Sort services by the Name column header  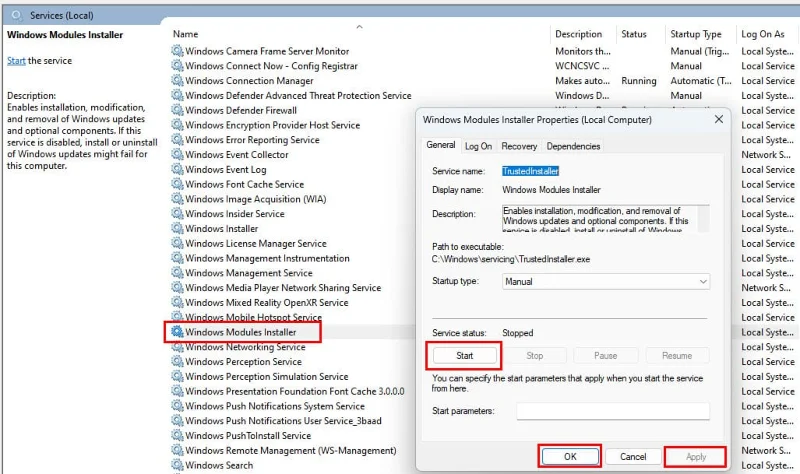(185, 34)
